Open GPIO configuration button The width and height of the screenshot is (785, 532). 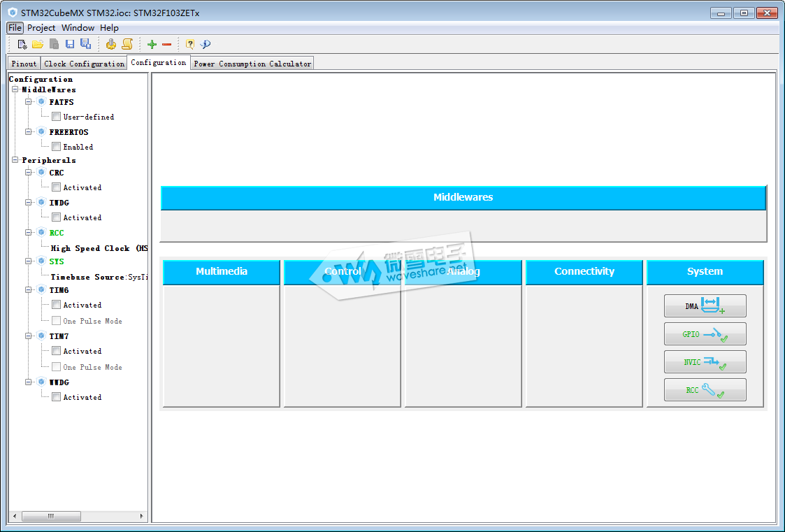[705, 334]
